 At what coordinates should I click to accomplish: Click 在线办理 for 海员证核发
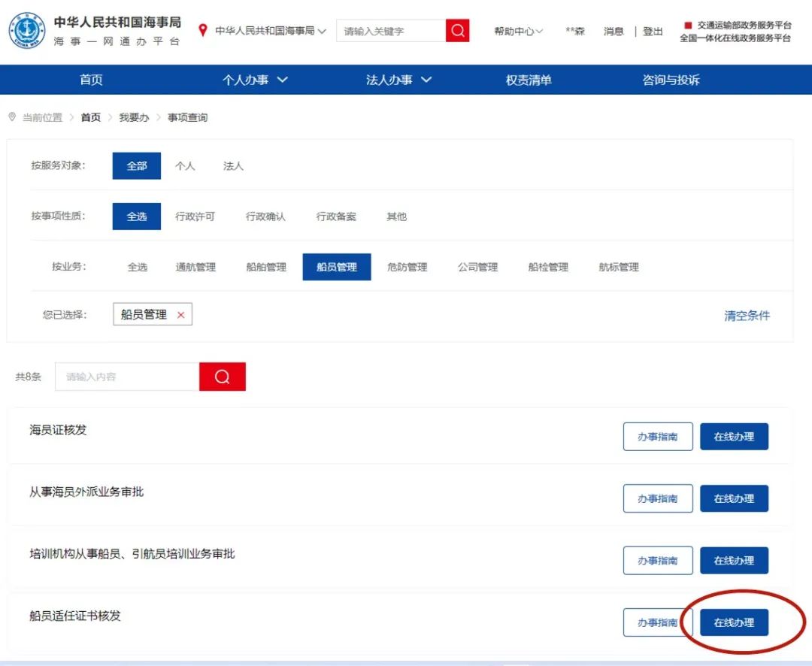click(x=735, y=437)
